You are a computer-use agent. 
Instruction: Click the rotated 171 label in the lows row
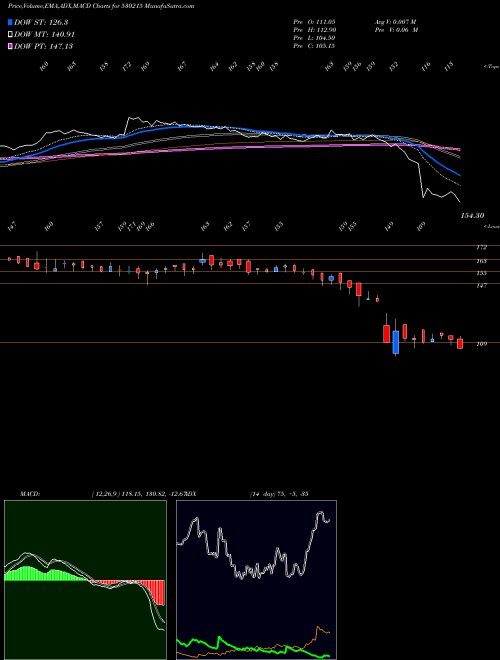click(x=131, y=226)
